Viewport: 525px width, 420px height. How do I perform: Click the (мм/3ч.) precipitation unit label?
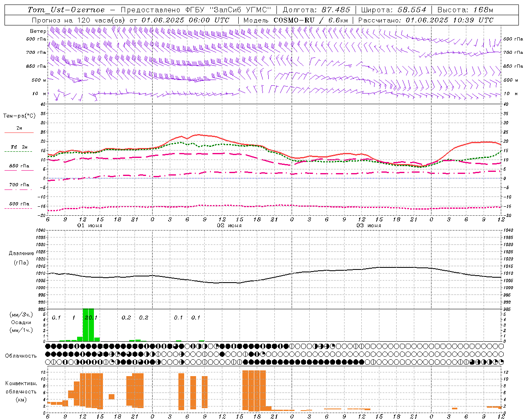coord(21,315)
